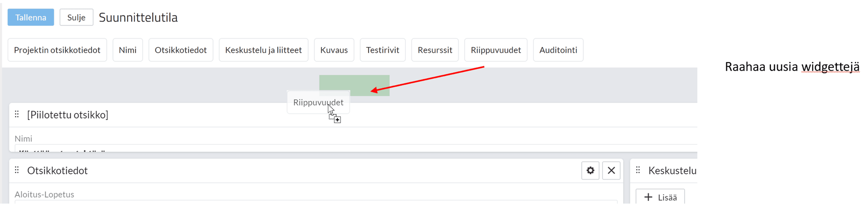Select the Kuvaus widget chip
Viewport: 868px width, 219px height.
coord(334,50)
